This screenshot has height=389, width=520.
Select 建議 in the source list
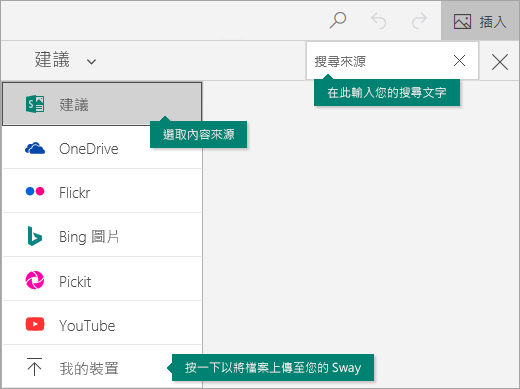point(102,104)
